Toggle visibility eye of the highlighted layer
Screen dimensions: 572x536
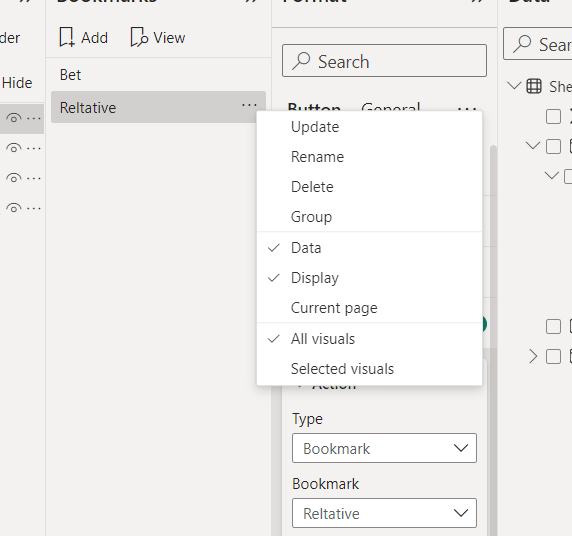tap(13, 119)
